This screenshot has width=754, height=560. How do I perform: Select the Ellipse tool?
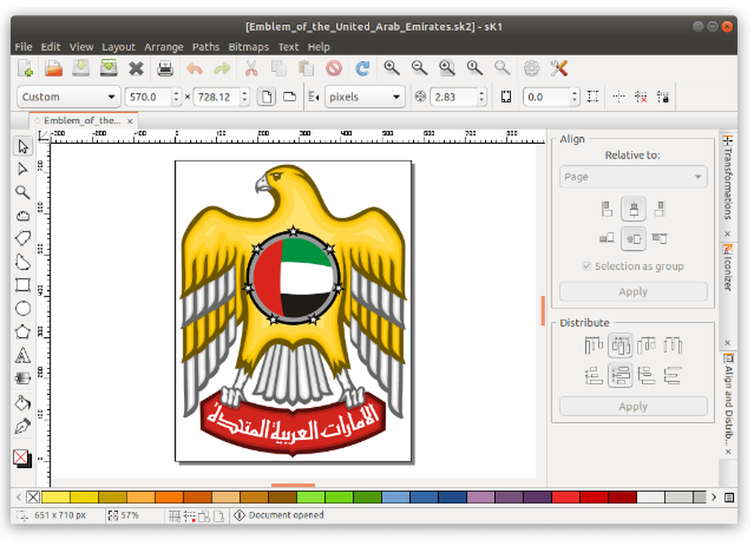point(23,308)
